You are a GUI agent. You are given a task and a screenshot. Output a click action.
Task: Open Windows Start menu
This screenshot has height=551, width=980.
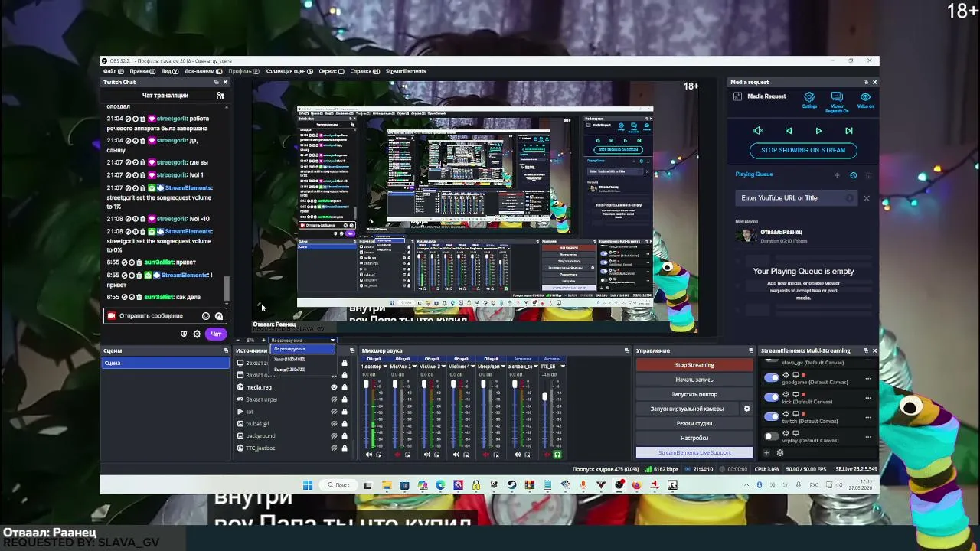coord(307,484)
